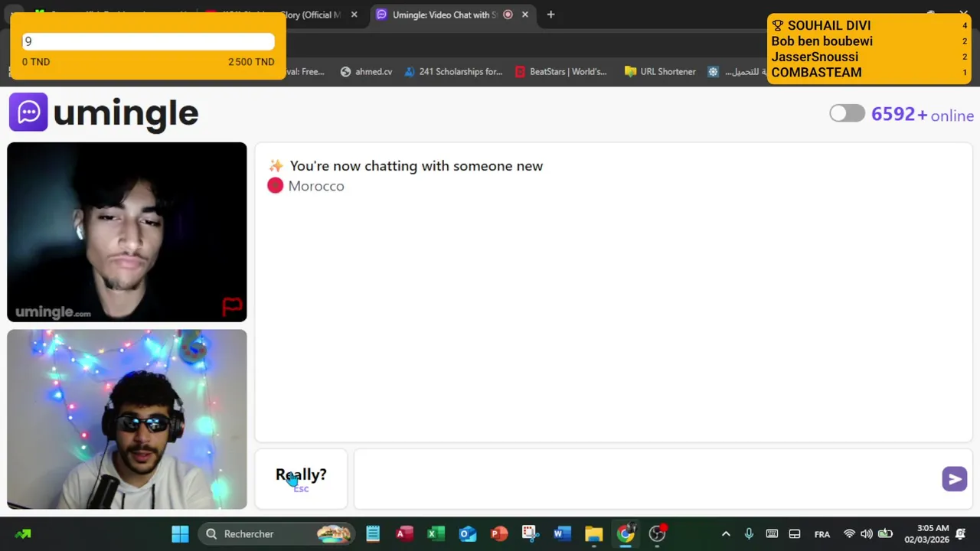Click the Google Chrome taskbar icon
The image size is (980, 551).
[626, 534]
